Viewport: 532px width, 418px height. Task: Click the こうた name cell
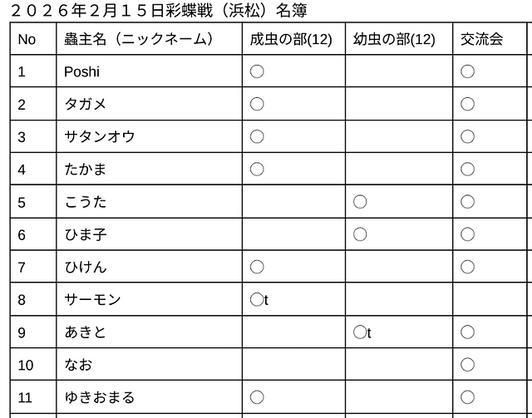pos(150,202)
